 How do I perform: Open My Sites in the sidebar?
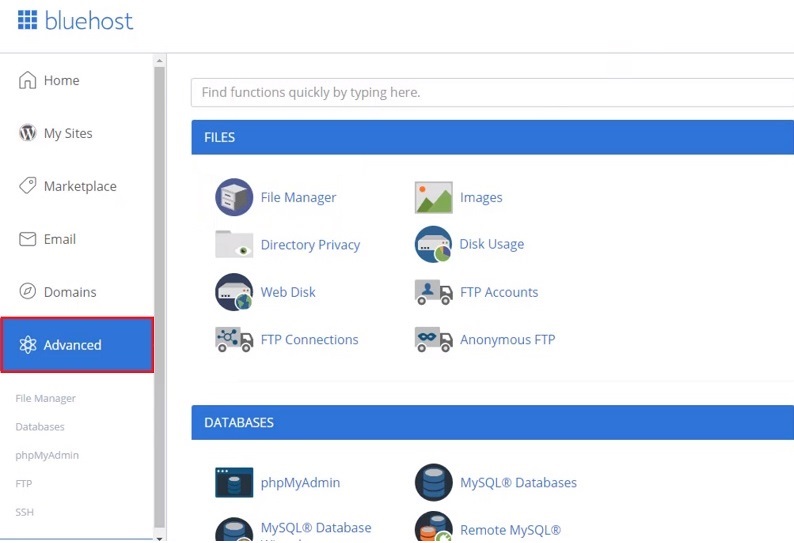(x=67, y=134)
